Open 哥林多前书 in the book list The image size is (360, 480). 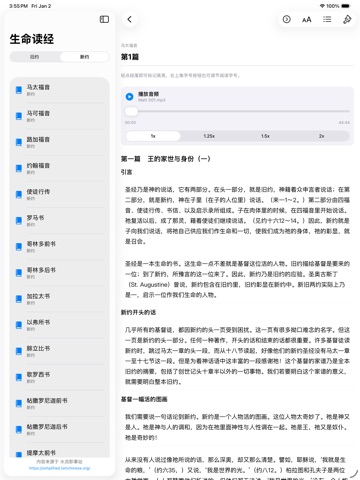coord(59,247)
